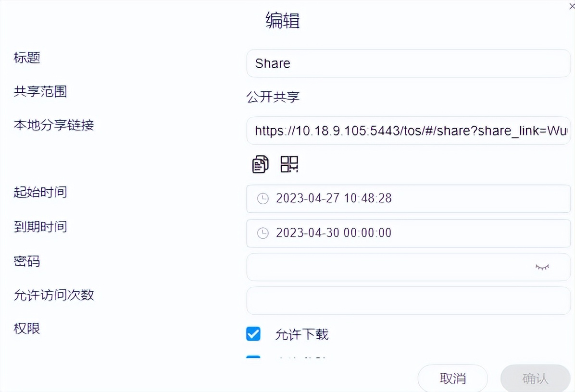Click the clock icon beside the expiry time
Image resolution: width=575 pixels, height=392 pixels.
(262, 233)
